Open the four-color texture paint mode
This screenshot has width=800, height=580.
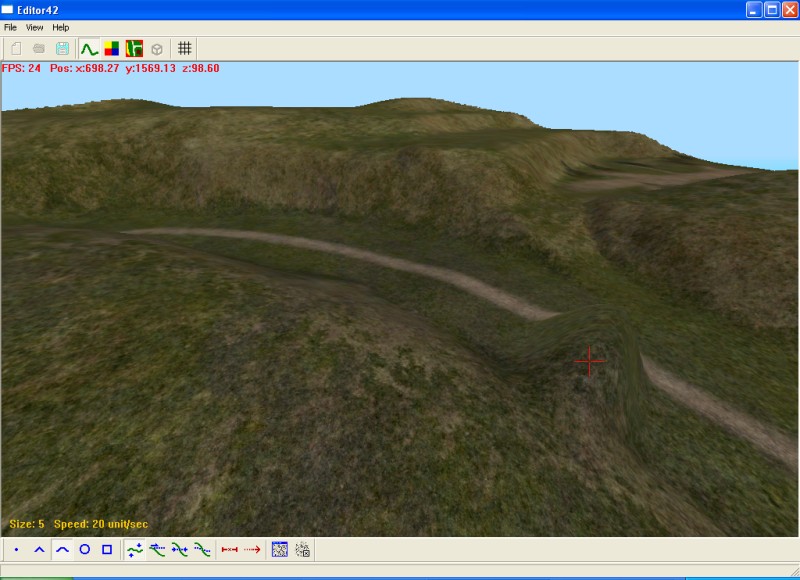coord(112,48)
